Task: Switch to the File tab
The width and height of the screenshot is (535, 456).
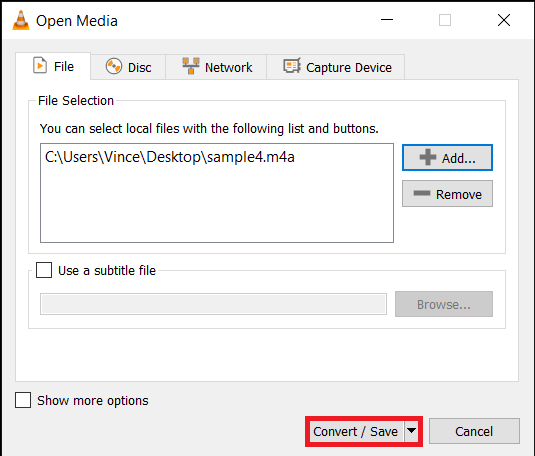Action: coord(53,66)
